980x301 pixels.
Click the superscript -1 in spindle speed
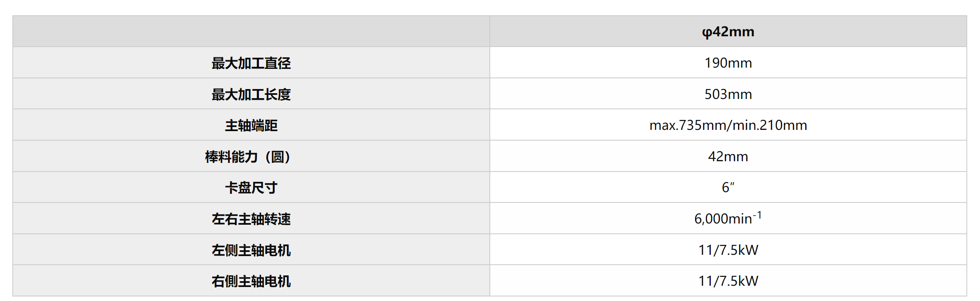[x=757, y=215]
